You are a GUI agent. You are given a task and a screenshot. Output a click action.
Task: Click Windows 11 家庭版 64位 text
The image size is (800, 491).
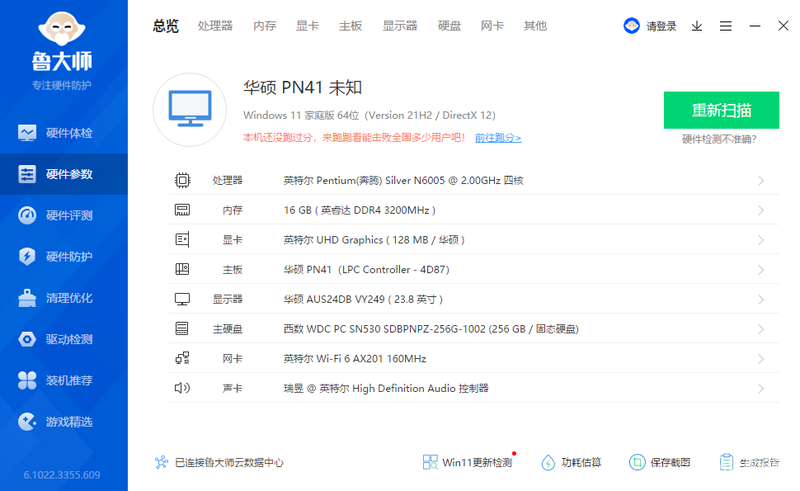click(x=369, y=115)
